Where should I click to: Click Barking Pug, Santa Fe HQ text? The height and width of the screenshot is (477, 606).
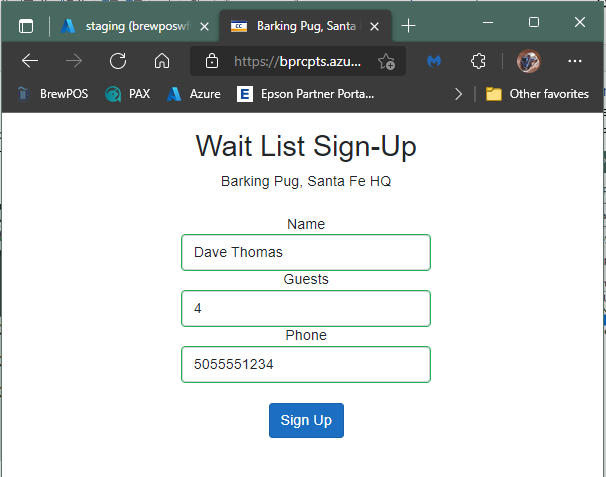[x=306, y=181]
